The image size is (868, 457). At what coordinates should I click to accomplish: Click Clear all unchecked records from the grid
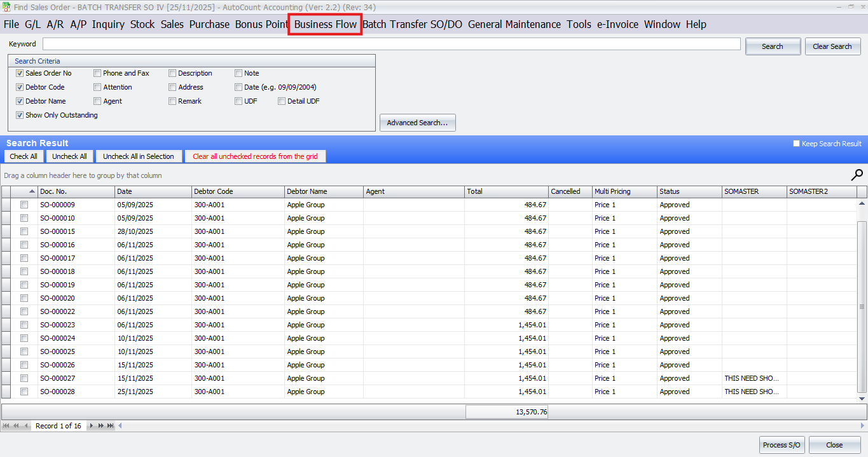pyautogui.click(x=255, y=156)
